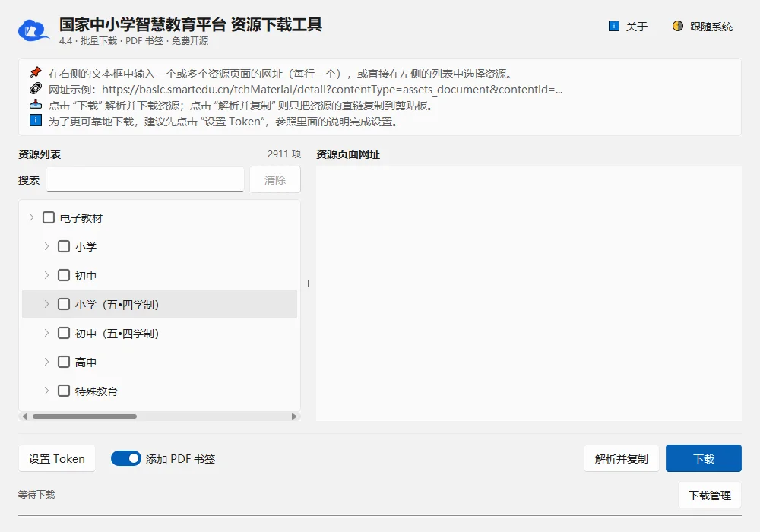Click the scrollbar left arrow in resource list
This screenshot has width=760, height=532.
tap(25, 416)
